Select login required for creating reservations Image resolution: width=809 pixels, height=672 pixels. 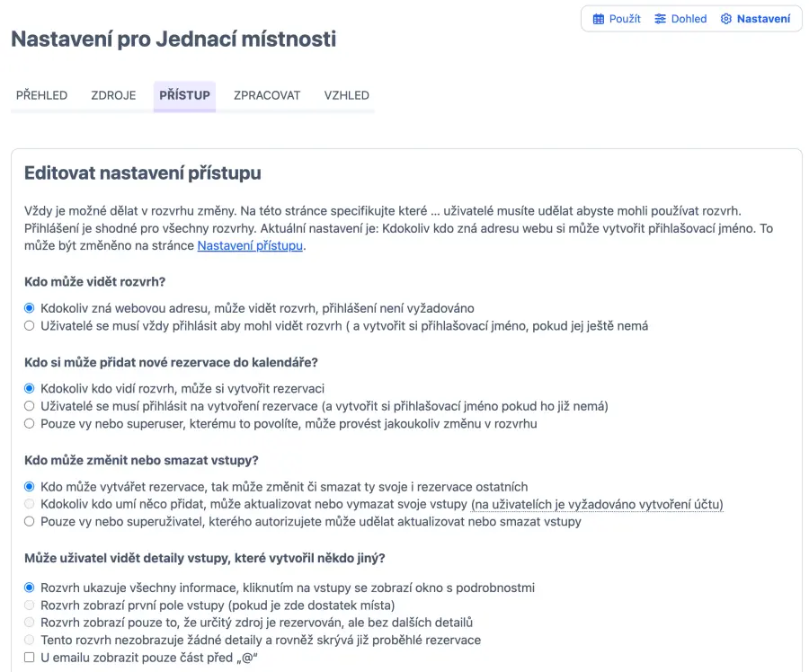(x=30, y=406)
